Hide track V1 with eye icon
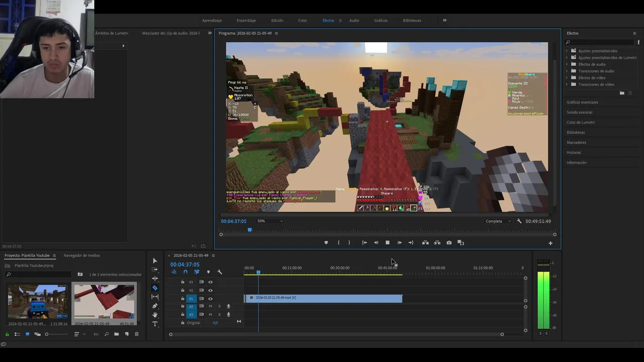The height and width of the screenshot is (362, 644). click(x=210, y=299)
